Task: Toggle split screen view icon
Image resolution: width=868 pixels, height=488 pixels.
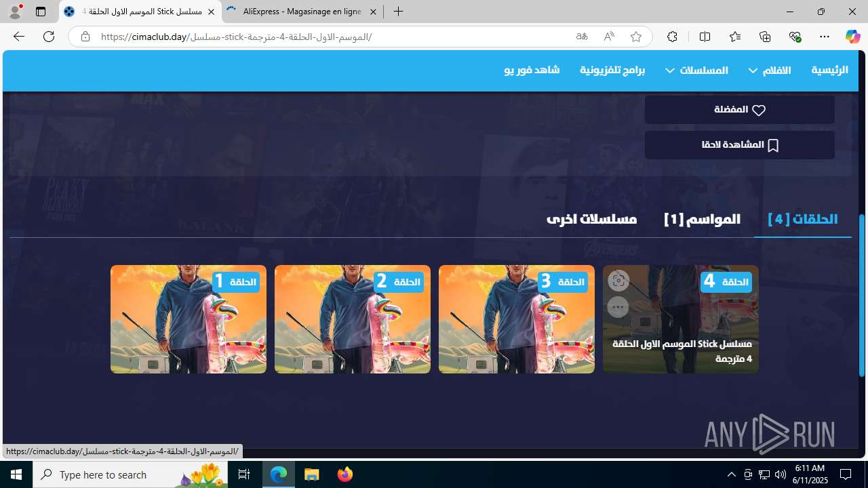Action: (x=705, y=37)
